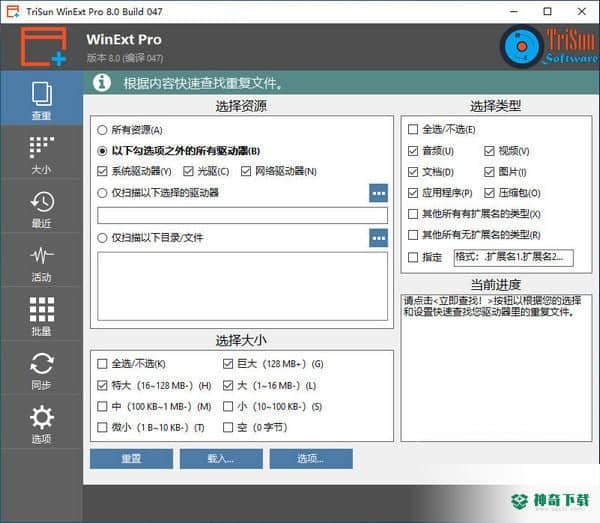Click the 载入... load button
Viewport: 600px width, 523px height.
[221, 458]
